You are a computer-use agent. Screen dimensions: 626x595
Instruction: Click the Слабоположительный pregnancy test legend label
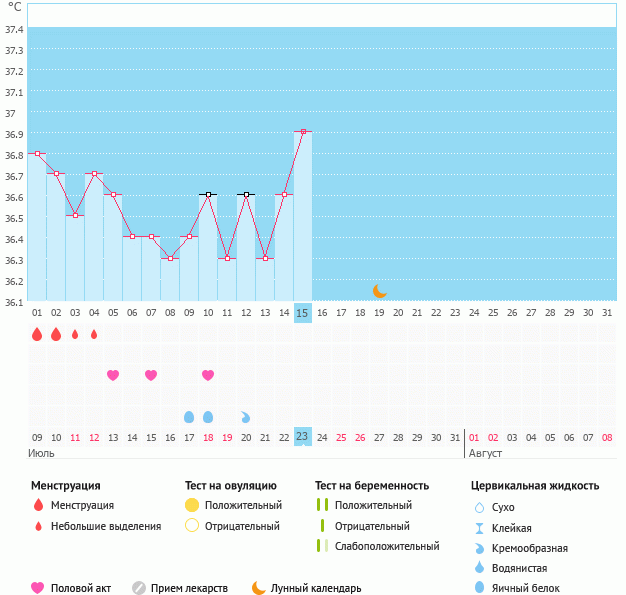(x=387, y=546)
